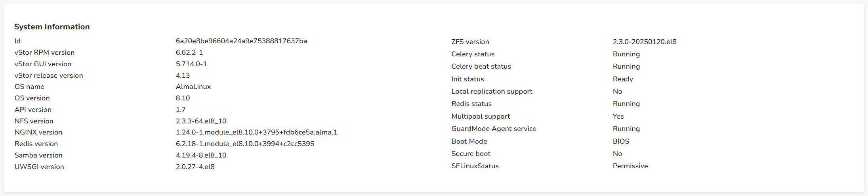Select the Multipool support value Yes
Image resolution: width=868 pixels, height=196 pixels.
(x=618, y=116)
